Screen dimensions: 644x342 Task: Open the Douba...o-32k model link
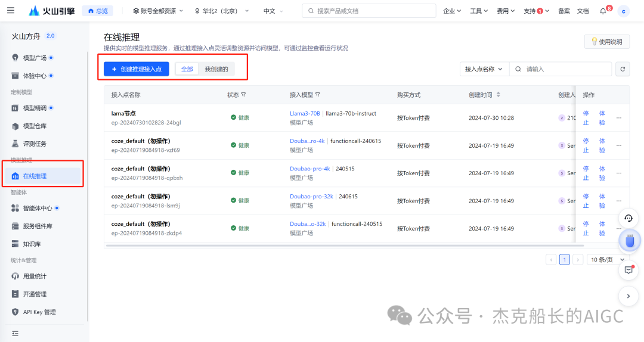pos(308,224)
